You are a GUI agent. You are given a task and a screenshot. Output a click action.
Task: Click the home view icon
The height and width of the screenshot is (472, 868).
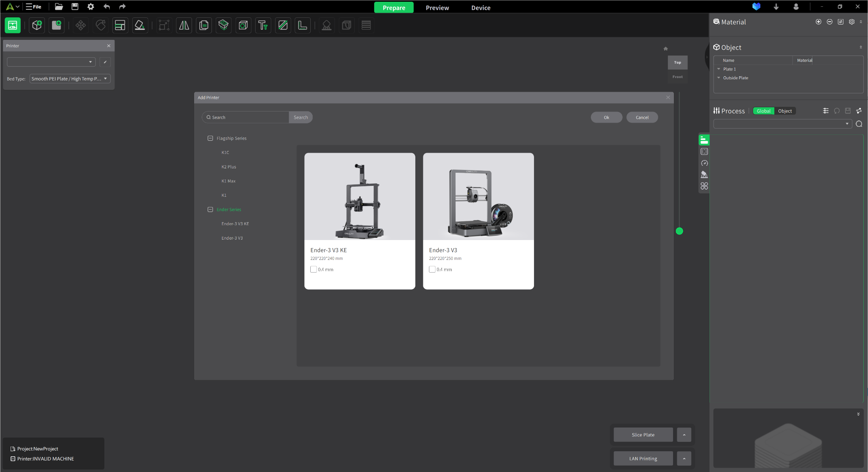click(x=665, y=49)
